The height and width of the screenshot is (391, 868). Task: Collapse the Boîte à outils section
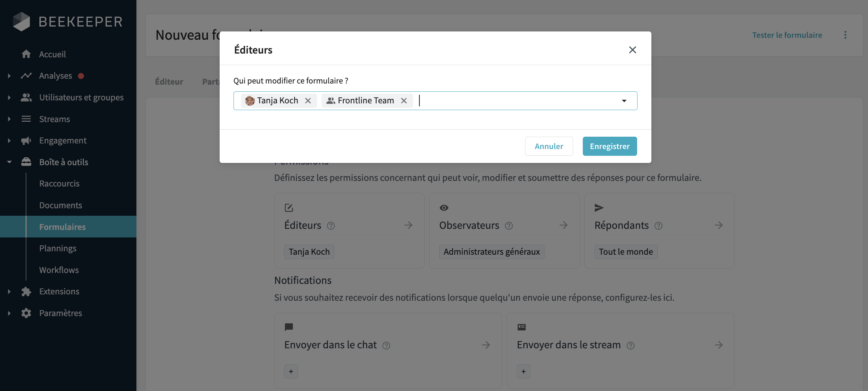tap(9, 162)
